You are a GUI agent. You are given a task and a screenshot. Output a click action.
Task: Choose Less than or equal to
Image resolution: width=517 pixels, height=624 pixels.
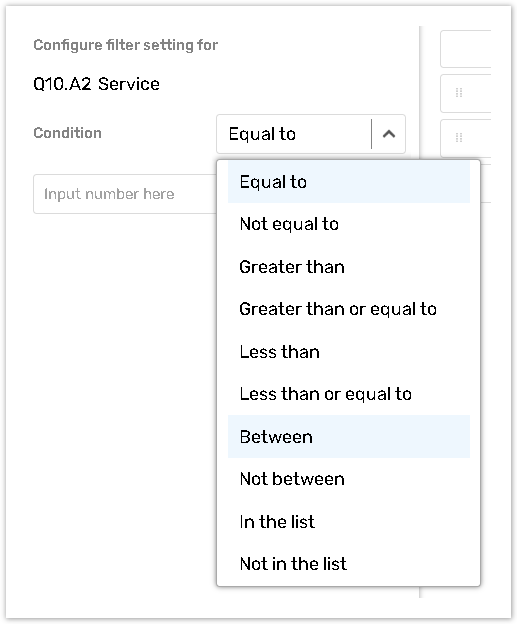[349, 394]
